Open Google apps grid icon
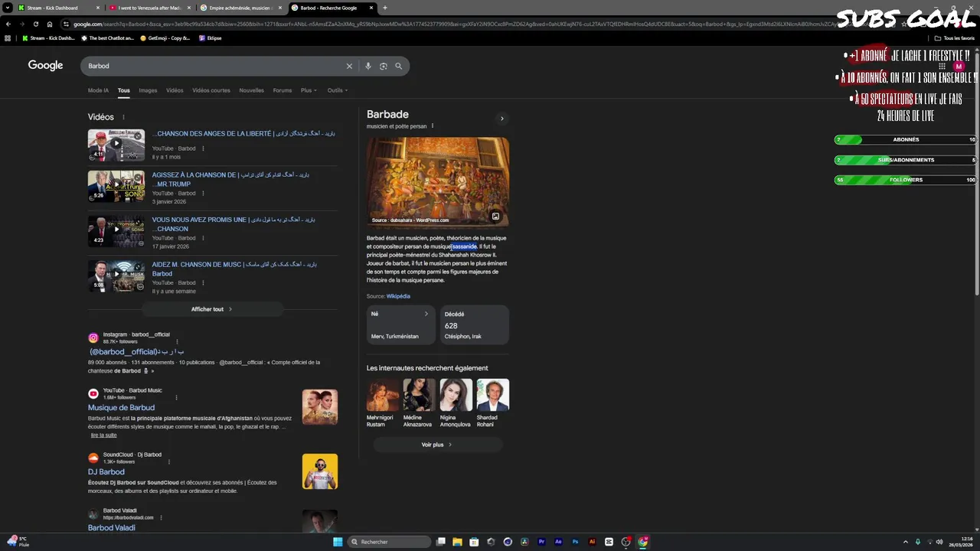 (942, 67)
